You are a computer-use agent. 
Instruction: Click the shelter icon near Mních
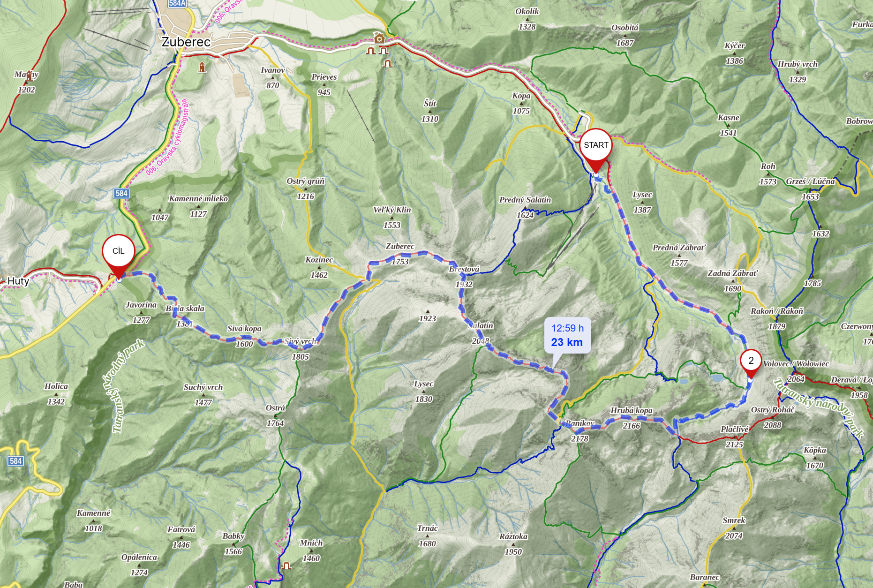tap(286, 565)
